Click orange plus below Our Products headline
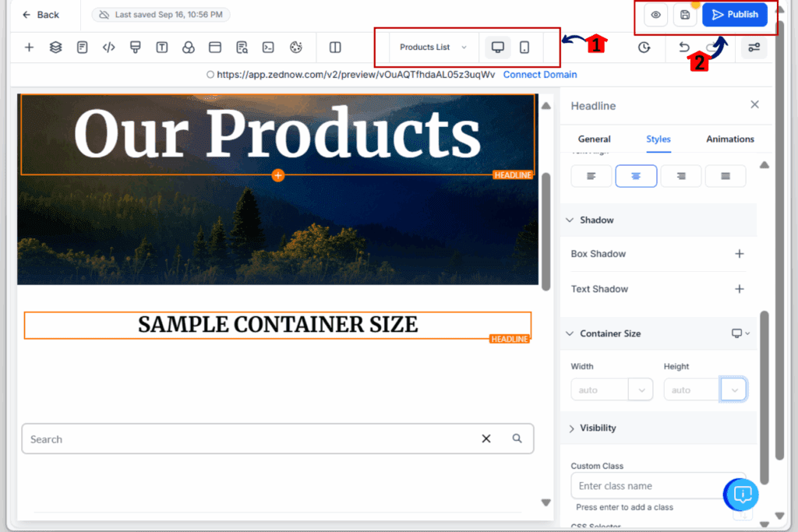 pos(277,175)
